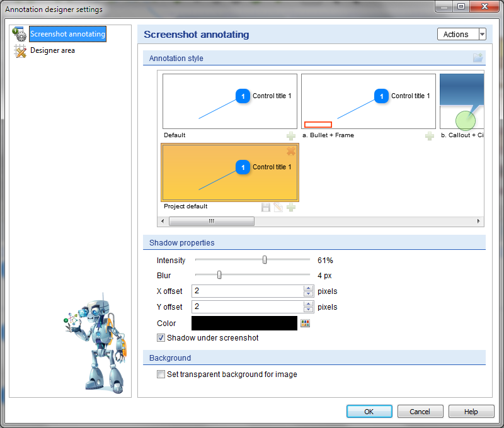Decrease X offset with the down arrow
Viewport: 504px width, 428px height.
click(x=308, y=294)
